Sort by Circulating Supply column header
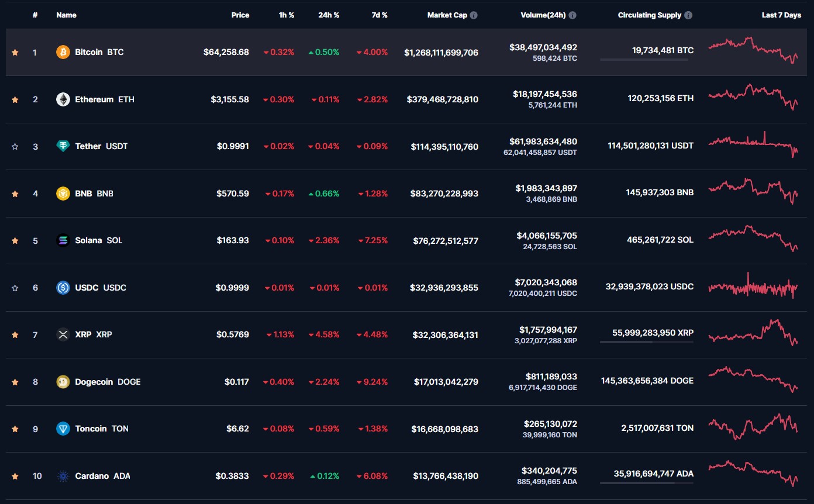 click(650, 15)
